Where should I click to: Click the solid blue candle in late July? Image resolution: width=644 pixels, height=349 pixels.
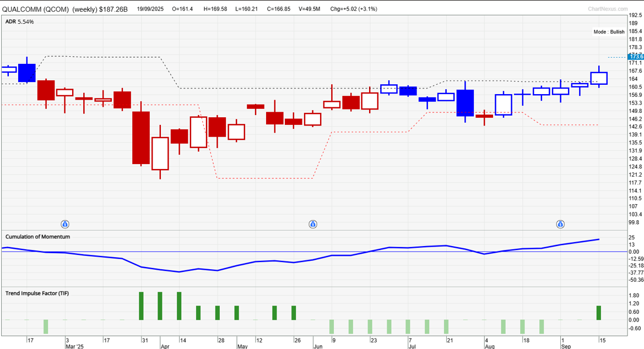[x=465, y=102]
